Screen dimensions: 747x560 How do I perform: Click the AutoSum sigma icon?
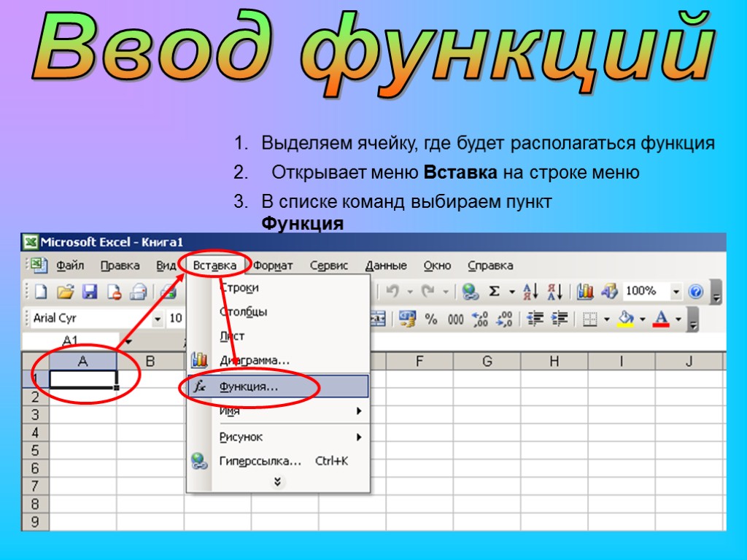tap(495, 291)
